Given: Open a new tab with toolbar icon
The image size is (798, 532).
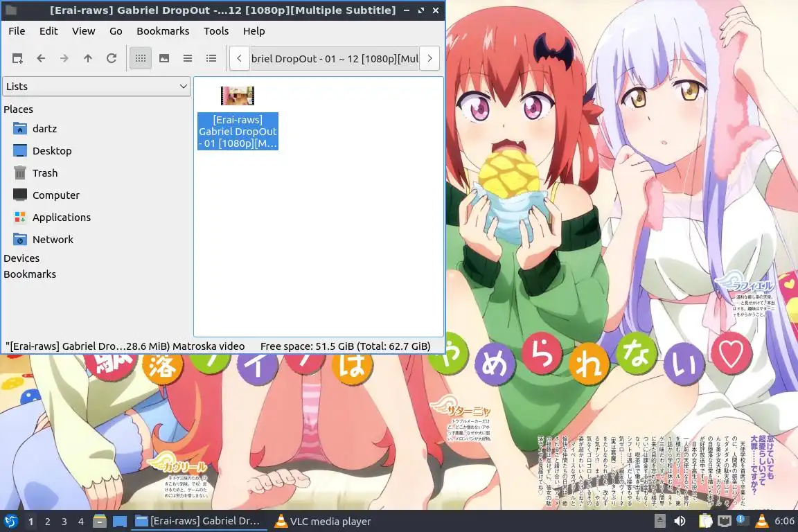Looking at the screenshot, I should (17, 58).
